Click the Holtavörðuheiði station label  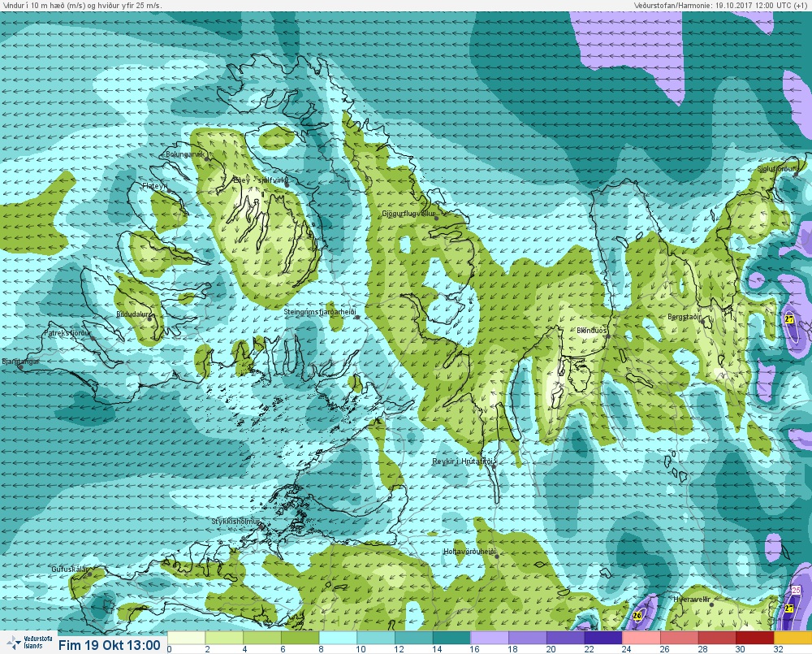(469, 552)
